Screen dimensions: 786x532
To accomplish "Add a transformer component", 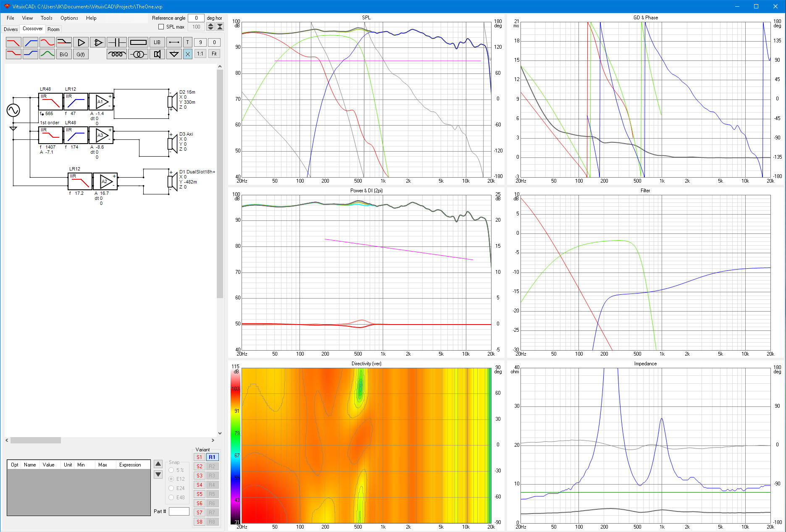I will (138, 54).
